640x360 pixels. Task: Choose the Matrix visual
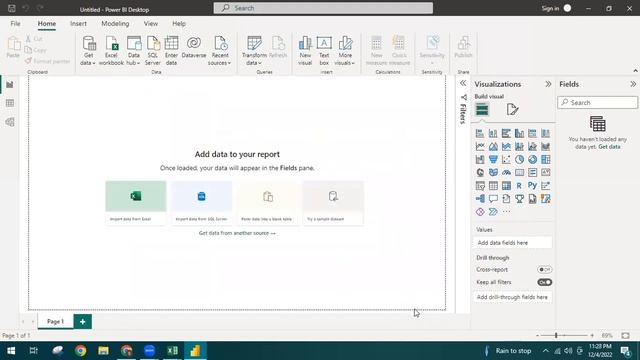(506, 186)
